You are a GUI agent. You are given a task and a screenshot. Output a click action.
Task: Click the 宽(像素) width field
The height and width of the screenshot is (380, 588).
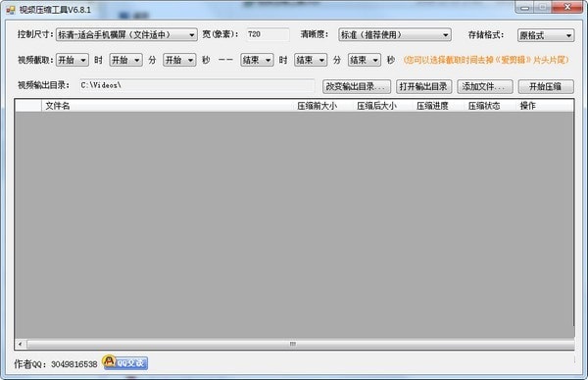[x=268, y=34]
